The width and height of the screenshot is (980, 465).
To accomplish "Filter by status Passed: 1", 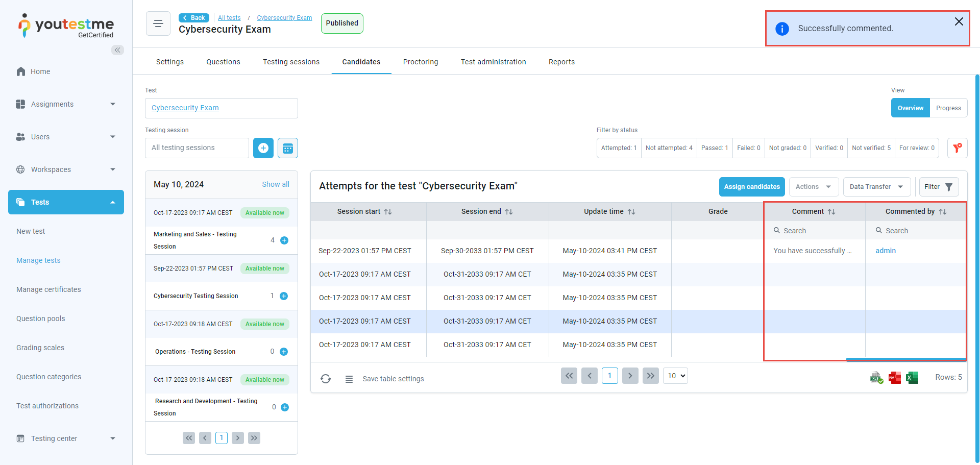I will [x=715, y=148].
